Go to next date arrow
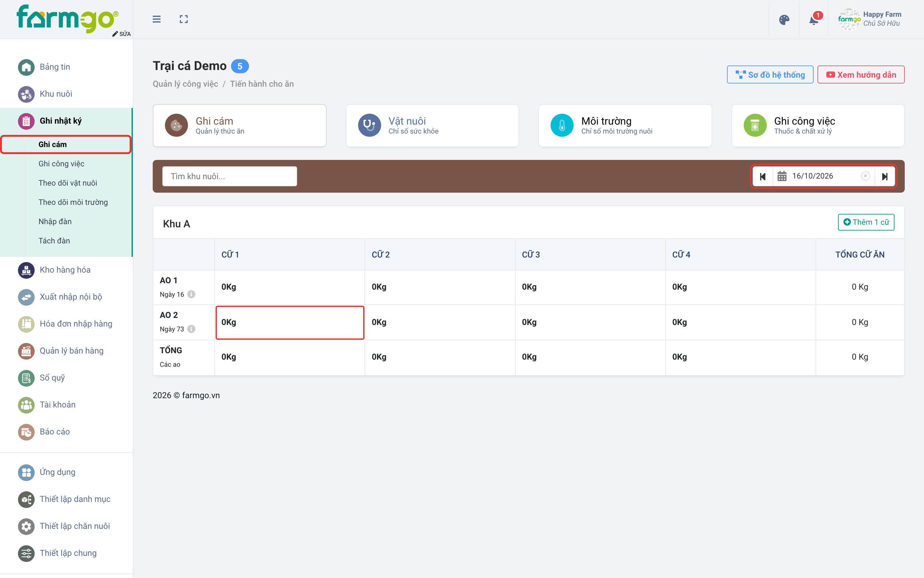The height and width of the screenshot is (578, 924). (885, 176)
